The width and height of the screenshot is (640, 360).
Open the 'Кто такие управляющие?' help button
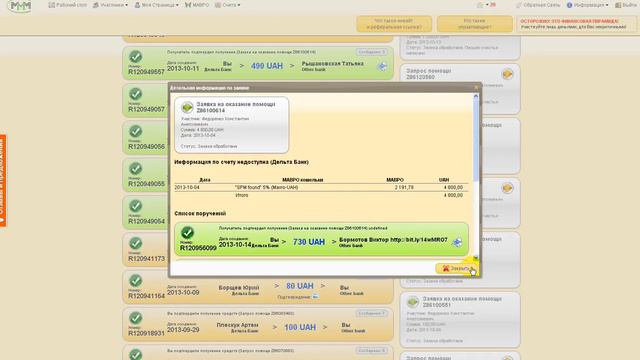click(475, 24)
